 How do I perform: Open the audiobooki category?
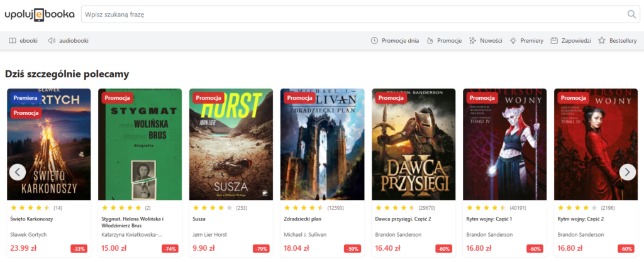click(x=68, y=41)
